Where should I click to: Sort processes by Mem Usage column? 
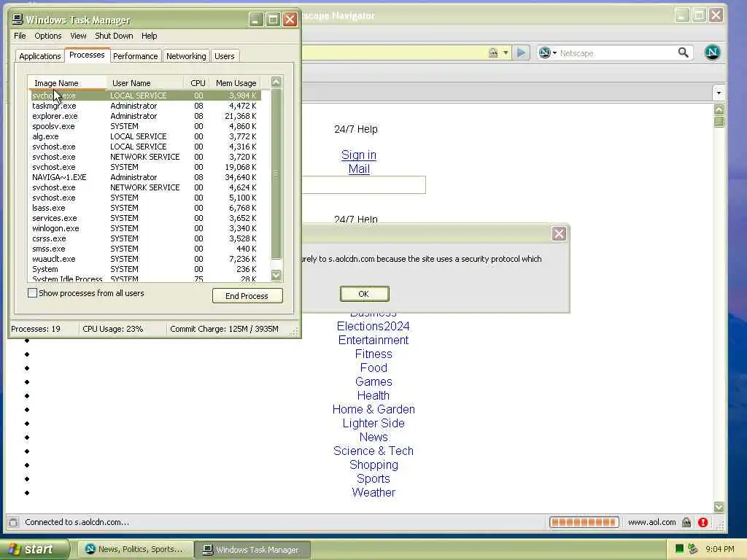236,83
